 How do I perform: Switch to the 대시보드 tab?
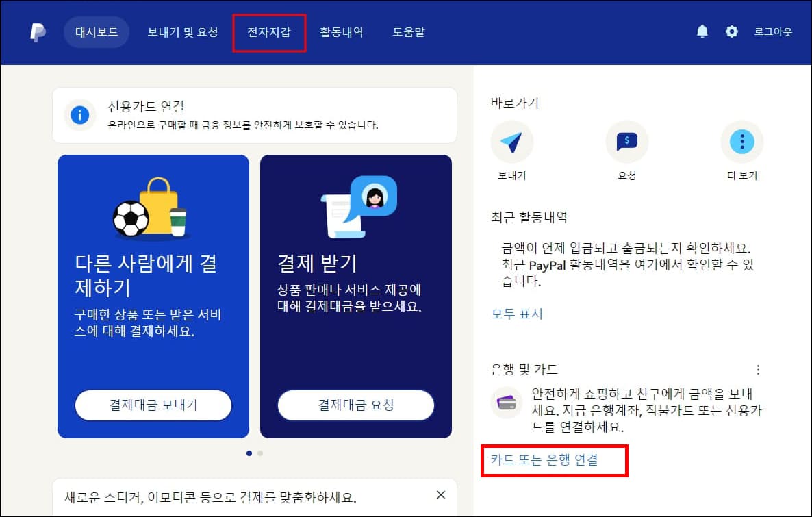point(96,31)
